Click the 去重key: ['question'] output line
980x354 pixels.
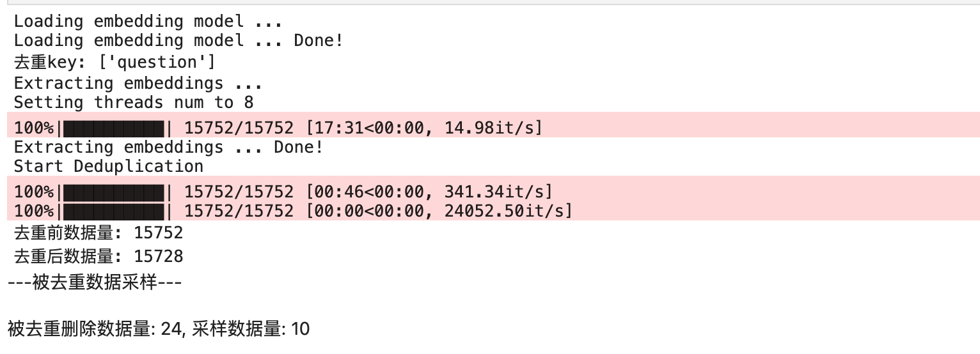click(115, 62)
